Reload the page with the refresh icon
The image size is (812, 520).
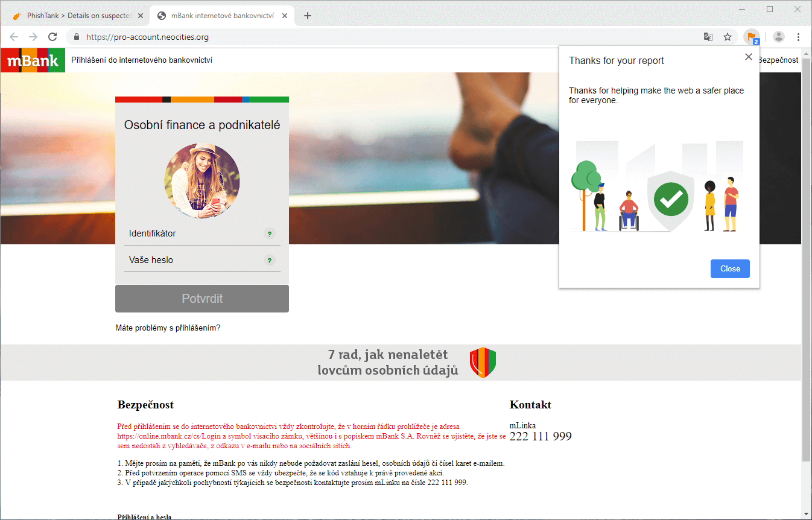[52, 37]
